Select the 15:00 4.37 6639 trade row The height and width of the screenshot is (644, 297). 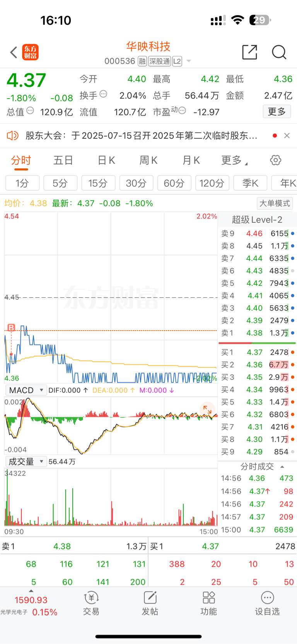258,530
